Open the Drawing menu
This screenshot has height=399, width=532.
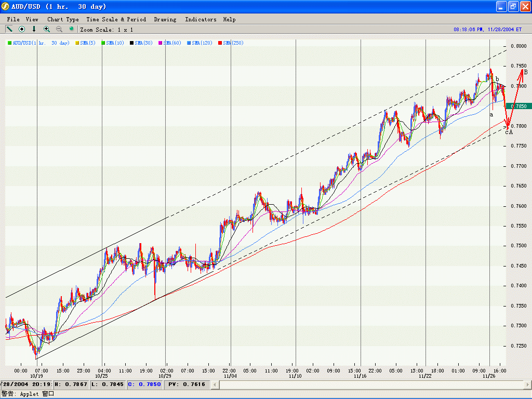click(165, 19)
